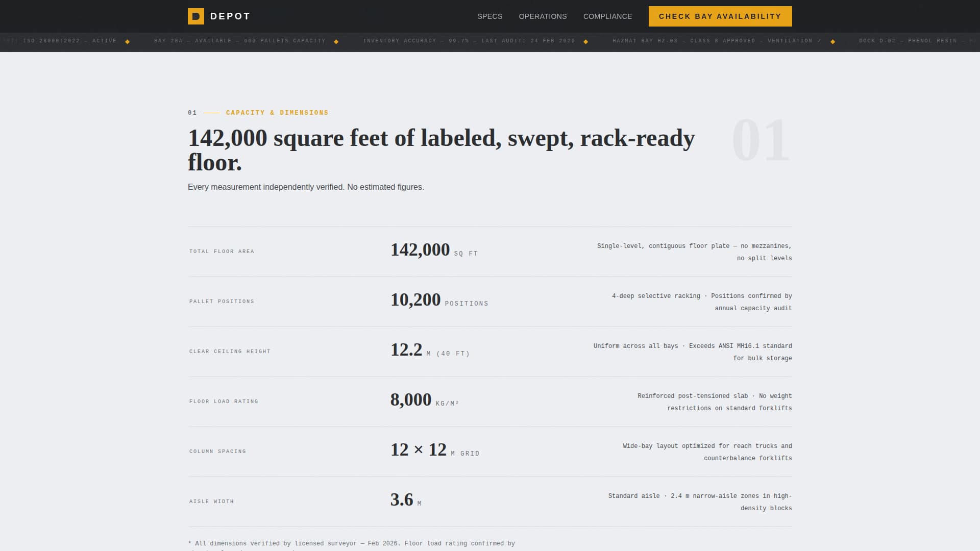This screenshot has width=980, height=551.
Task: Click the 142,000 square feet headline
Action: [441, 150]
